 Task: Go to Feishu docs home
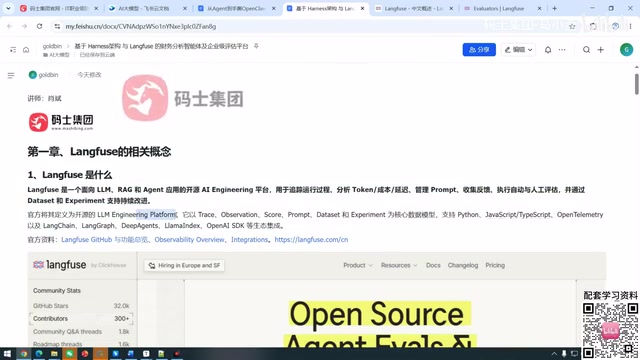26,50
